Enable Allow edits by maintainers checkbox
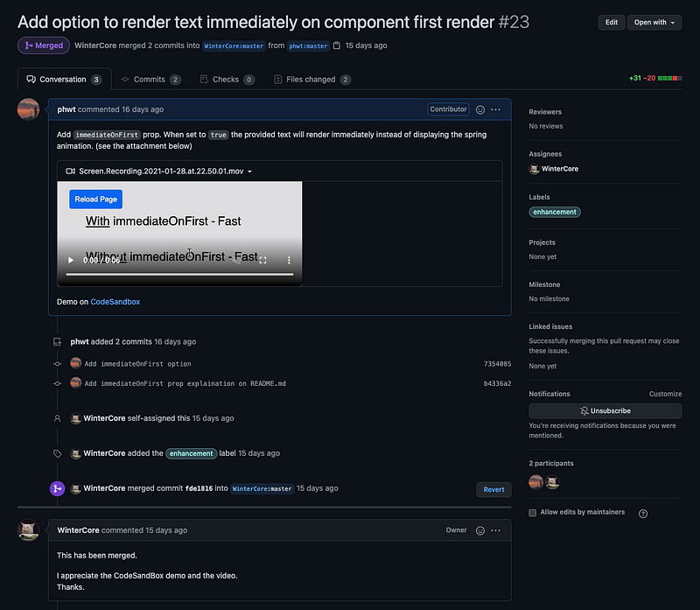The image size is (700, 610). pyautogui.click(x=532, y=513)
